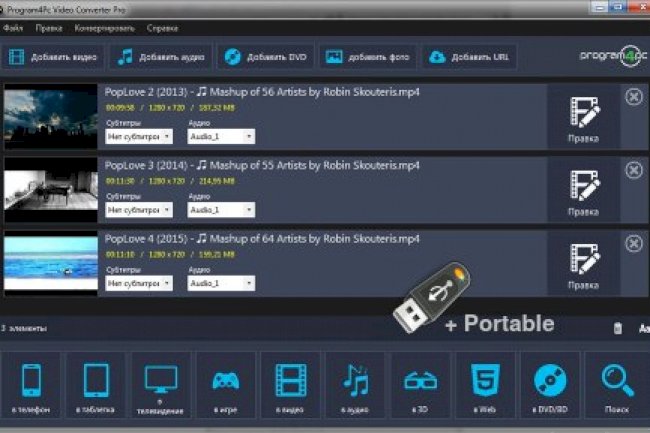The height and width of the screenshot is (433, 650).
Task: Choose the tablet output profile (в таблетка)
Action: tap(96, 387)
